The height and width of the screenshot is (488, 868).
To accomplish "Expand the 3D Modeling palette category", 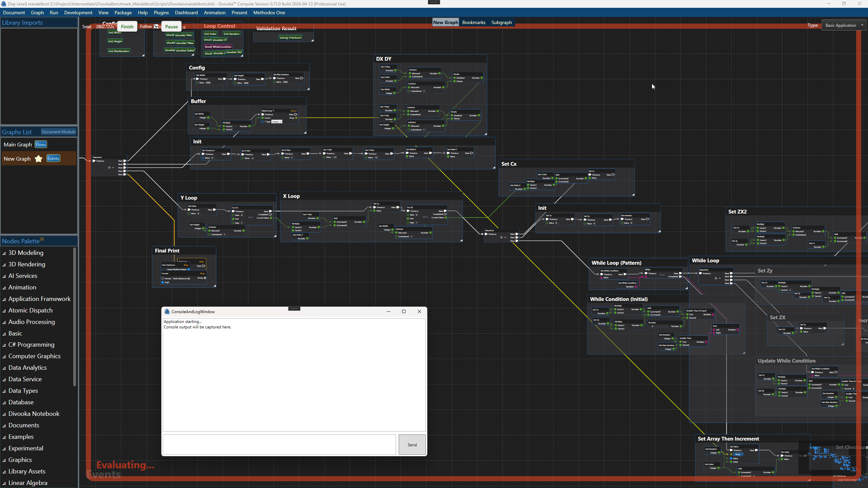I will (4, 253).
